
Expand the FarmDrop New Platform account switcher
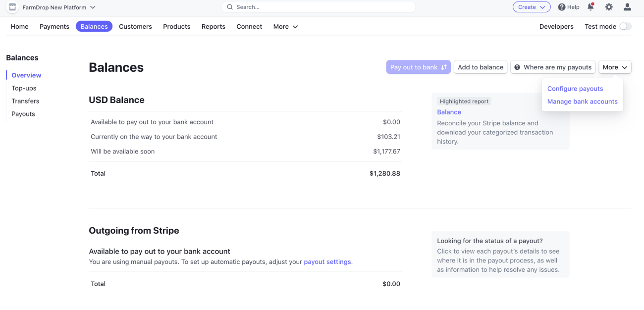[59, 7]
